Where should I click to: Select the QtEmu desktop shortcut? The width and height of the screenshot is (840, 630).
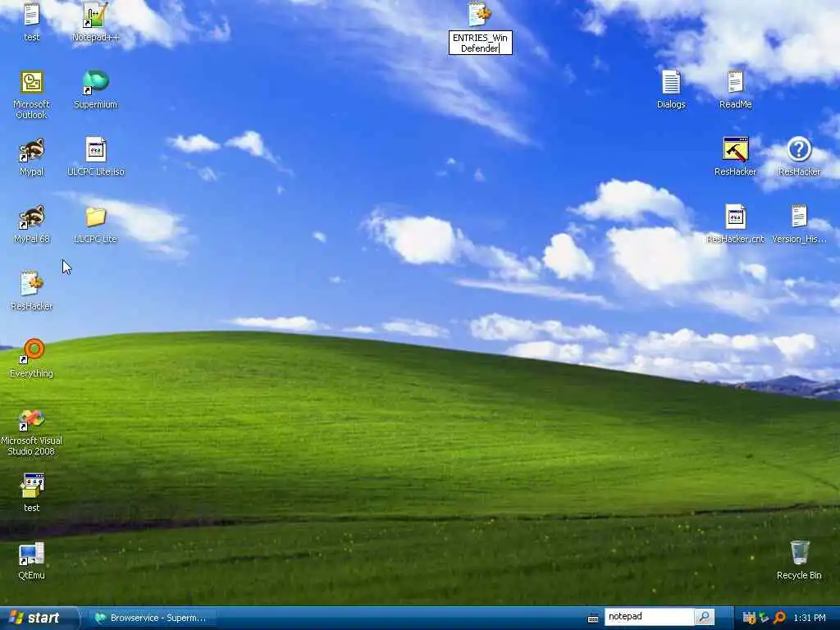32,555
